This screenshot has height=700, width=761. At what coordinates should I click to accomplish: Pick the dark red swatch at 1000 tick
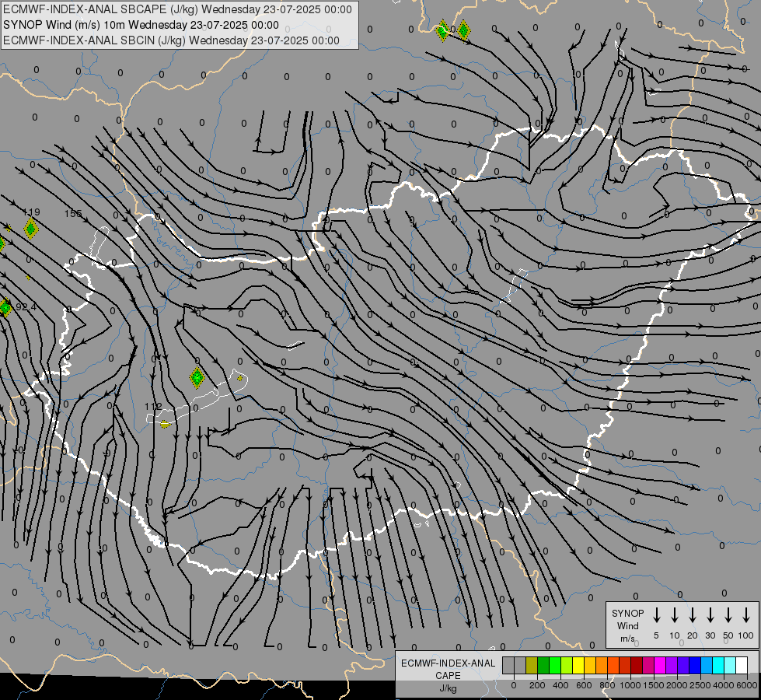point(637,665)
